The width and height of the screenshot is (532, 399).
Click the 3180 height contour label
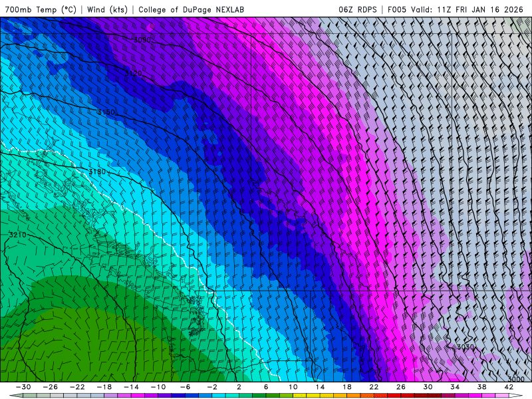coord(97,172)
